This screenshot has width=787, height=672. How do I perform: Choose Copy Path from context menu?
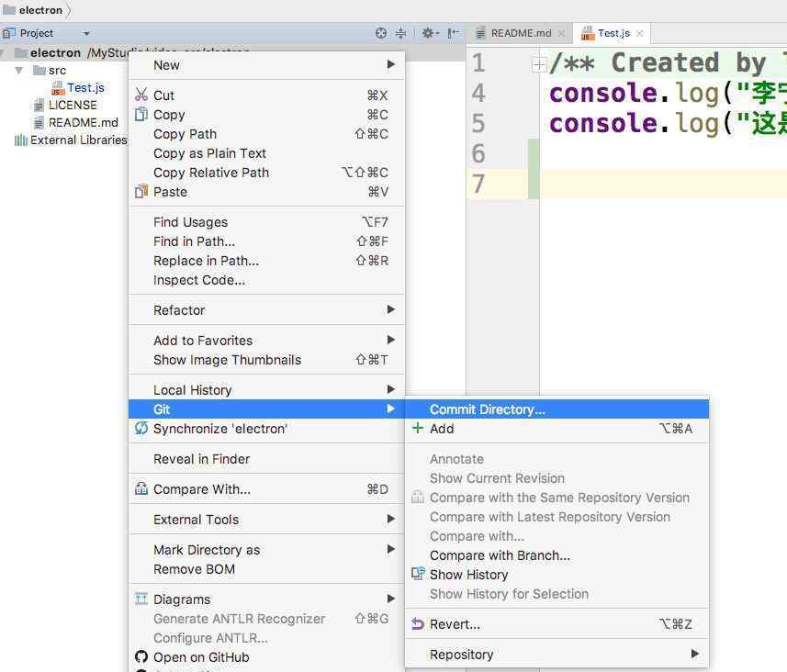pos(266,134)
